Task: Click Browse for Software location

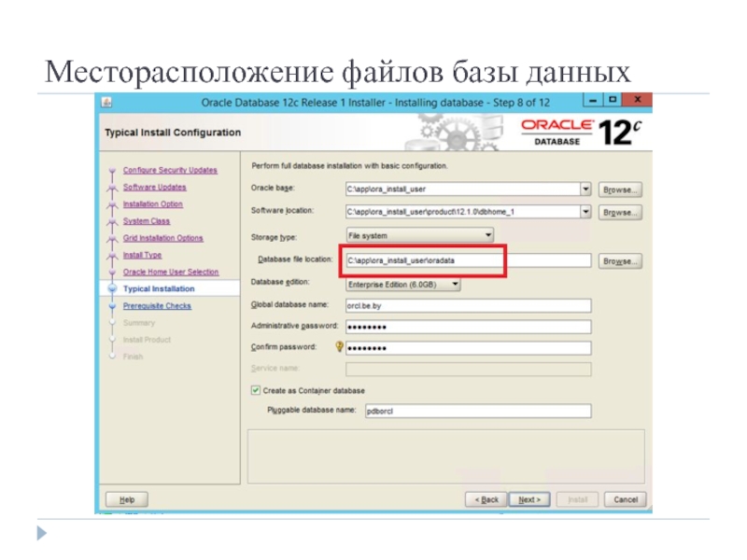Action: click(x=620, y=213)
